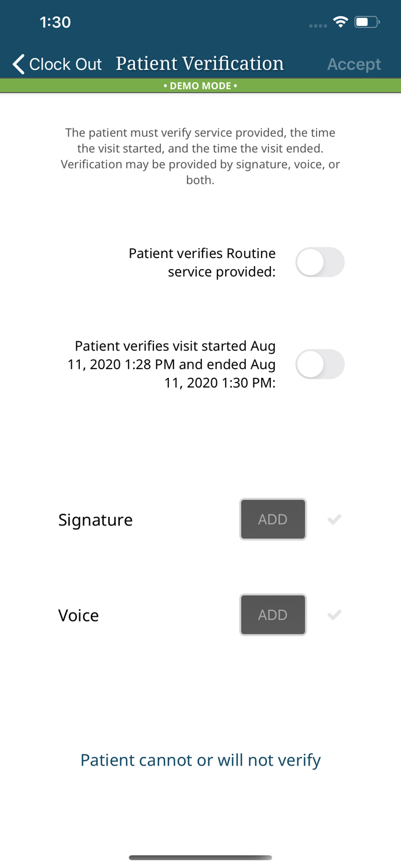Viewport: 401px width, 868px height.
Task: Tap the Patient Verification title
Action: (x=200, y=63)
